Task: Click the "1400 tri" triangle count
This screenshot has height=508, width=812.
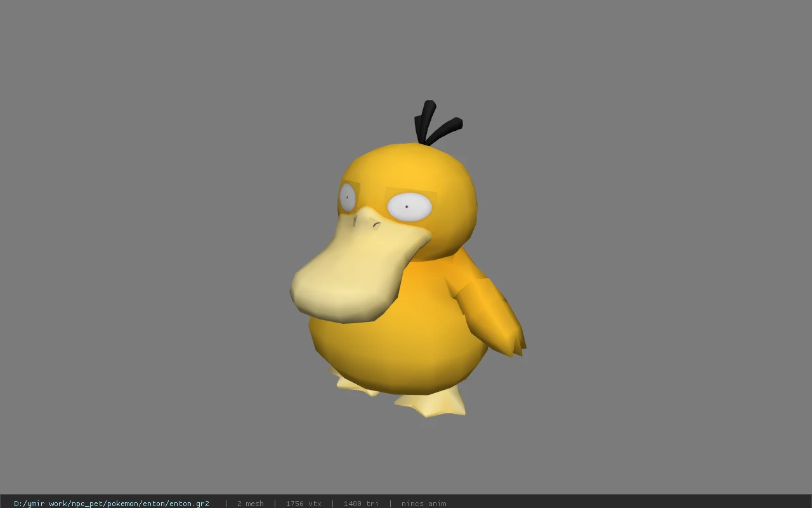Action: point(361,504)
